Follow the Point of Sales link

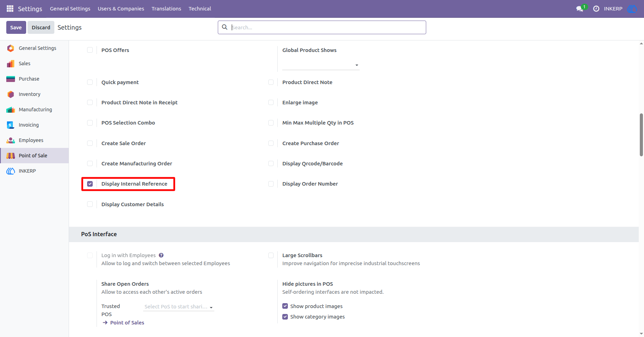coord(127,323)
